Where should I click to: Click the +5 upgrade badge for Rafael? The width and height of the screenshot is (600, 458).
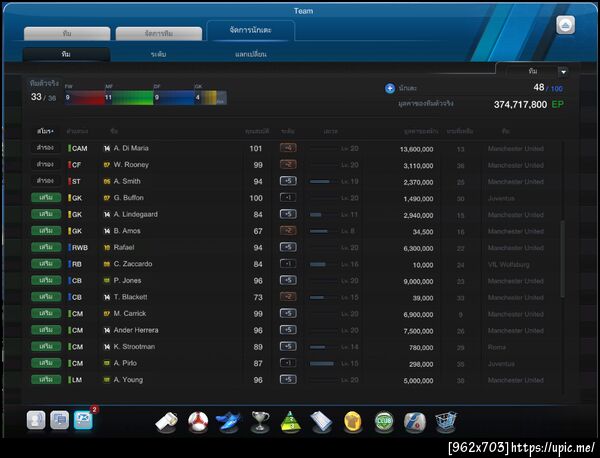coord(288,247)
